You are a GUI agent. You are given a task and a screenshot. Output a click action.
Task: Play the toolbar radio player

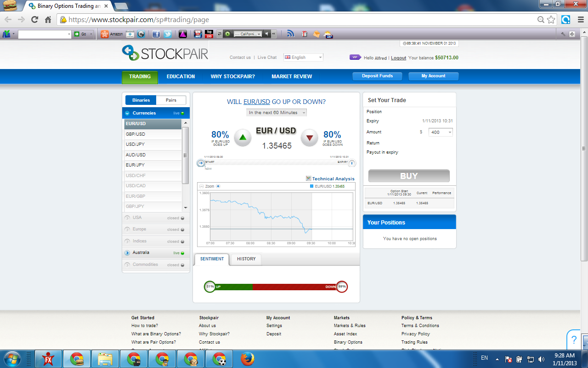pyautogui.click(x=227, y=34)
